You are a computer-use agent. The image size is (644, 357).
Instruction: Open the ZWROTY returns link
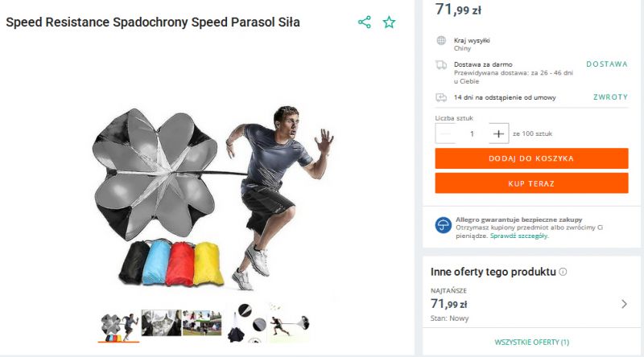610,97
